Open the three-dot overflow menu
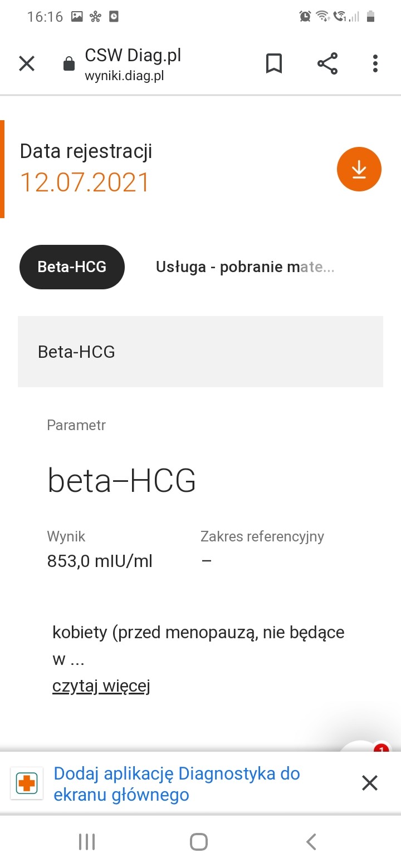 coord(375,64)
